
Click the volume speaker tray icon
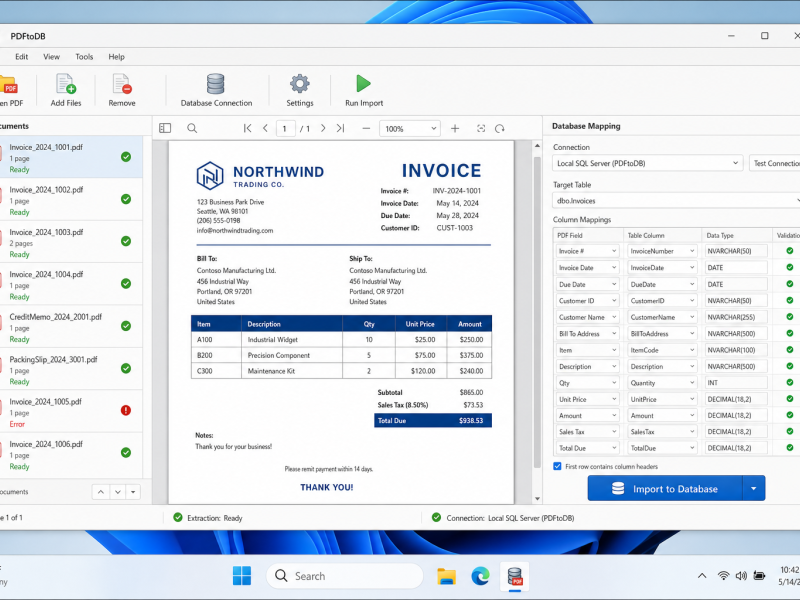[x=741, y=576]
